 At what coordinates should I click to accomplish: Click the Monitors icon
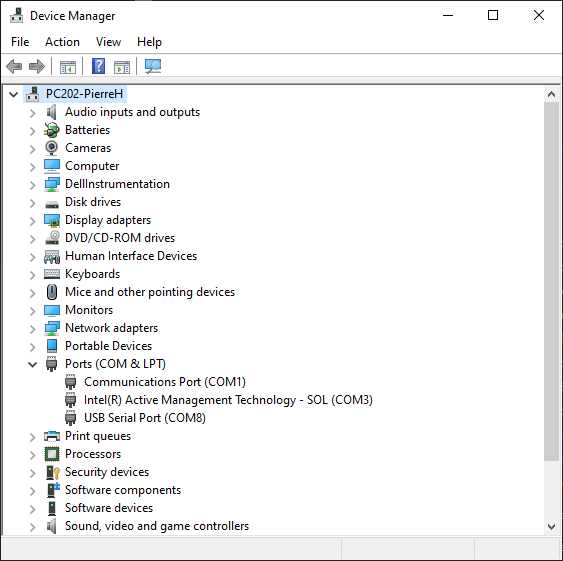(52, 310)
